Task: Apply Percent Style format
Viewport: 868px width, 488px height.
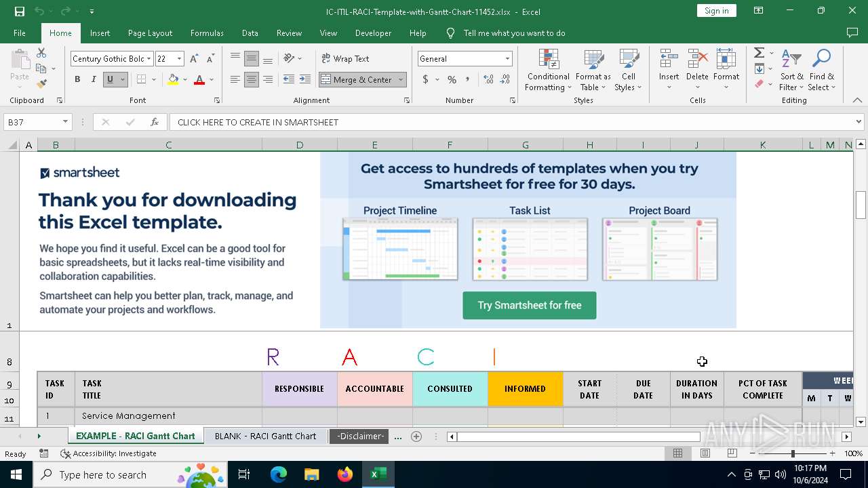Action: coord(452,79)
